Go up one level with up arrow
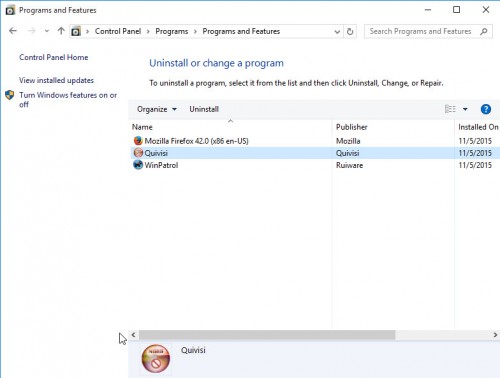The image size is (500, 378). point(61,31)
